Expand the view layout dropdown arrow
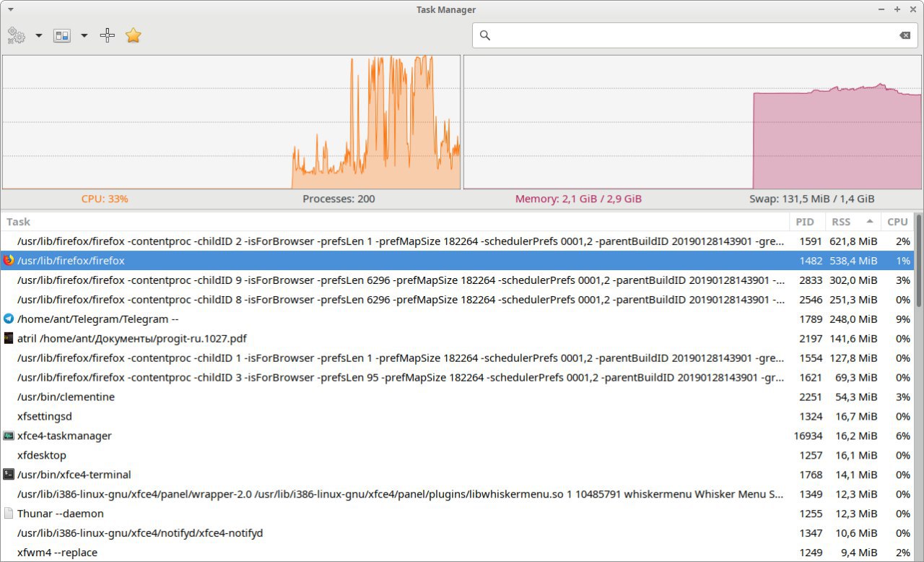 [84, 35]
